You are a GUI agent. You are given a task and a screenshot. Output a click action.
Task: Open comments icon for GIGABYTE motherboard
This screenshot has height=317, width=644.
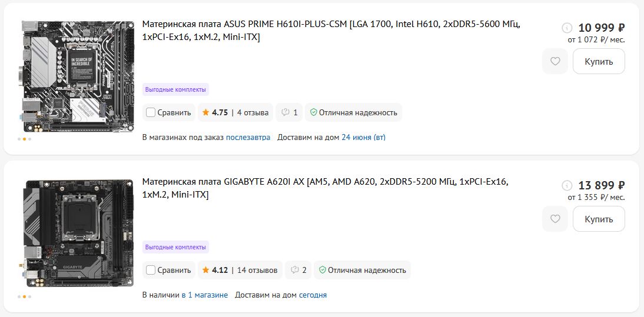pyautogui.click(x=298, y=270)
